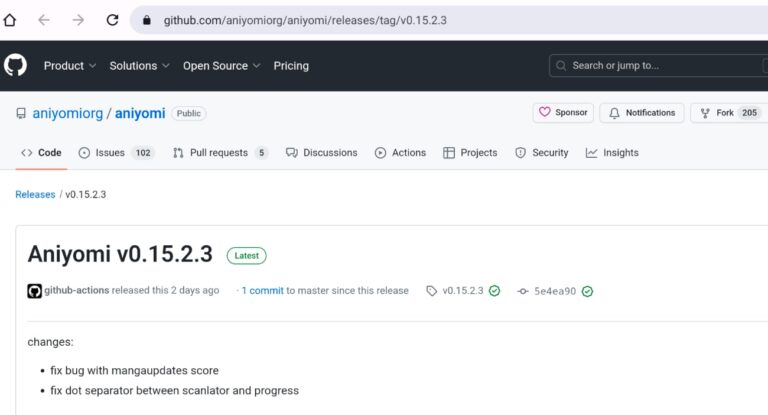
Task: Expand the Open Source dropdown menu
Action: coord(221,66)
